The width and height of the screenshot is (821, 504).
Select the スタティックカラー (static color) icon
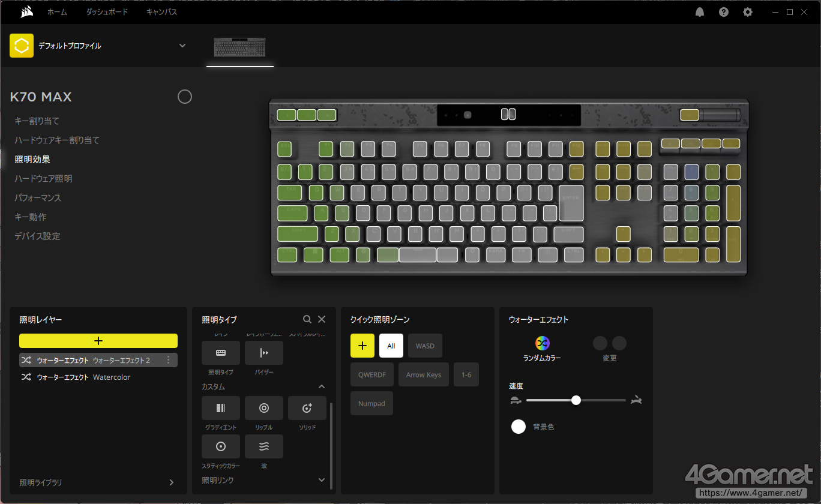click(x=220, y=446)
